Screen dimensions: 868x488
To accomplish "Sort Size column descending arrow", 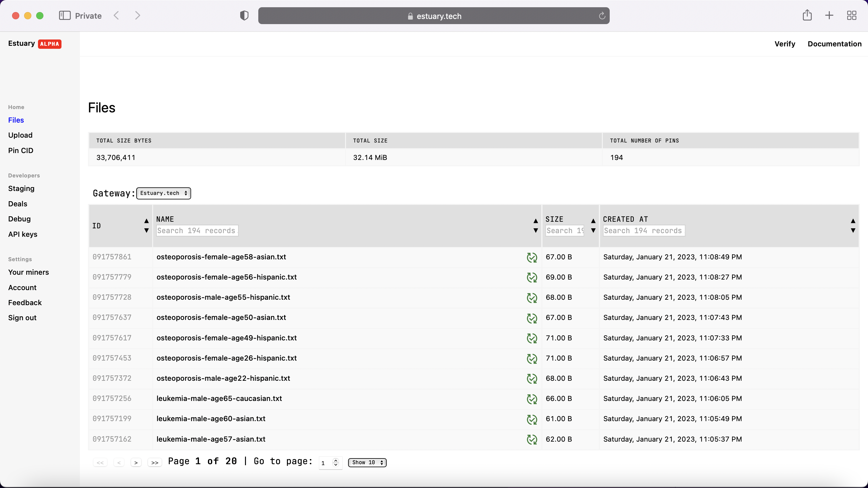I will (593, 231).
